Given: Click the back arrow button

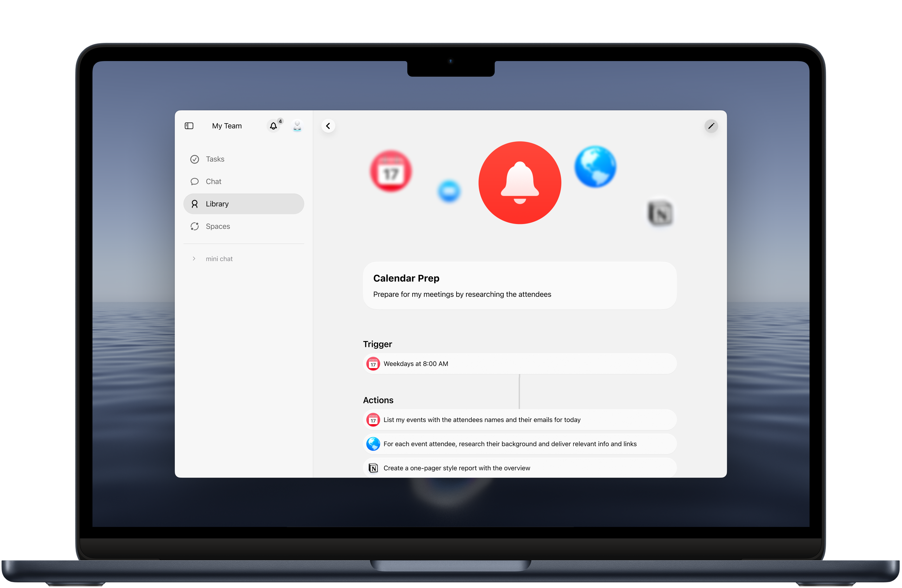Looking at the screenshot, I should [328, 126].
